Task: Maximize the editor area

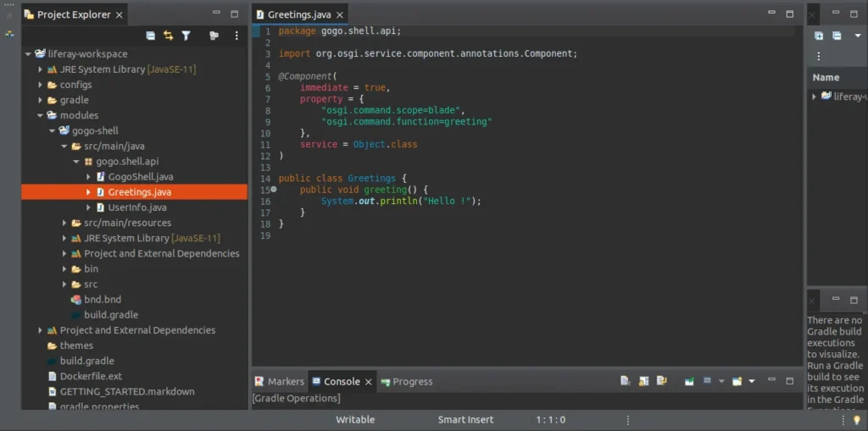Action: pos(790,14)
